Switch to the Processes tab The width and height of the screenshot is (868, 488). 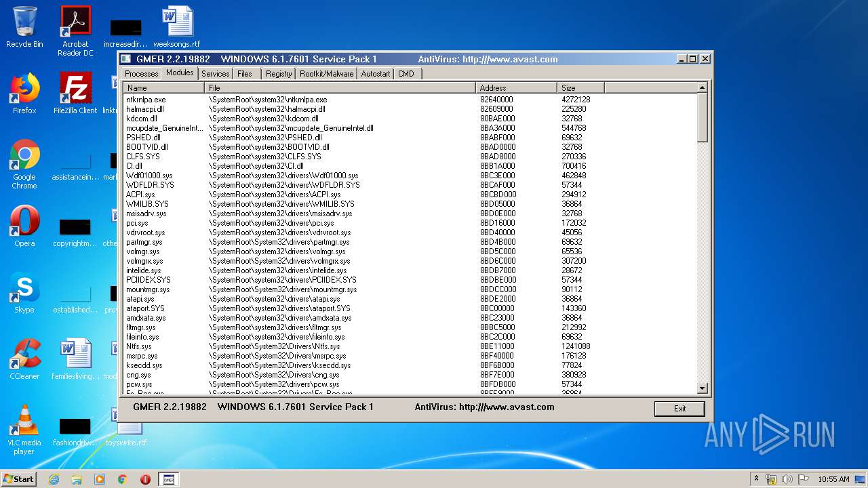click(142, 74)
